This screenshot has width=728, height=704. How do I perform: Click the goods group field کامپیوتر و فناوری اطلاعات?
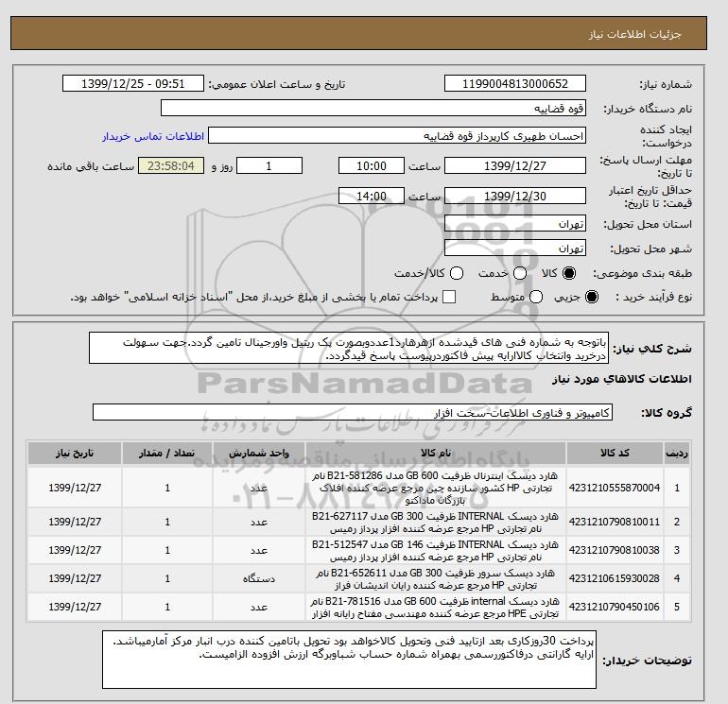point(353,412)
